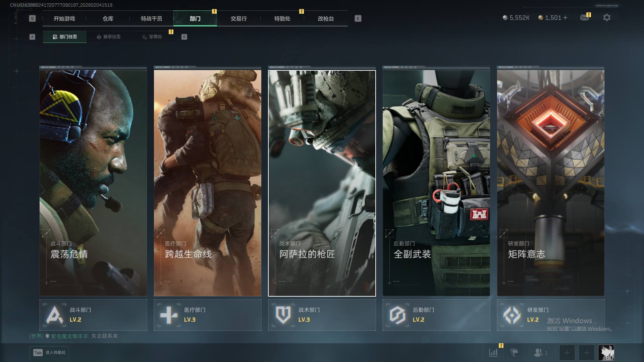The image size is (644, 362).
Task: Open the settings gear icon
Action: [x=606, y=18]
